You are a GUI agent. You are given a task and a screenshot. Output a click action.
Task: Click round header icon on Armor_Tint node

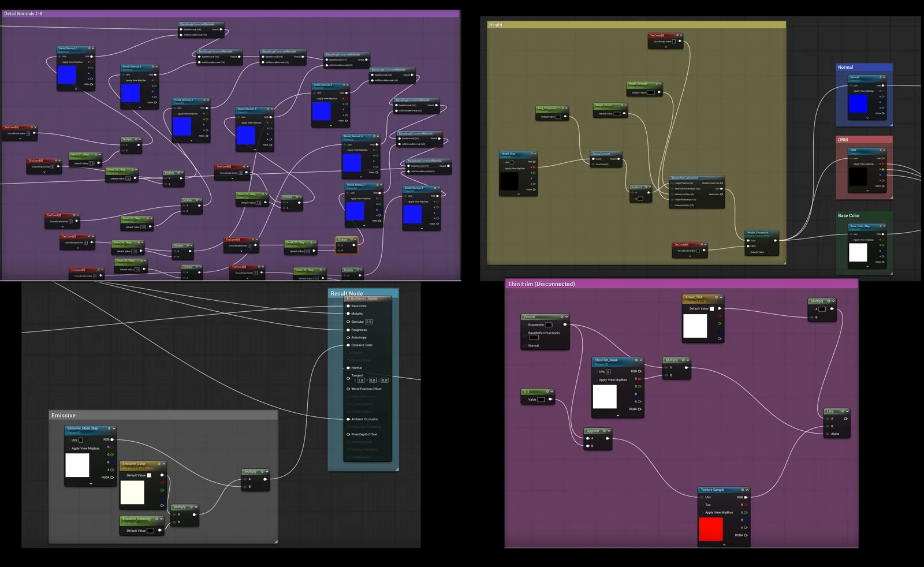click(x=716, y=297)
